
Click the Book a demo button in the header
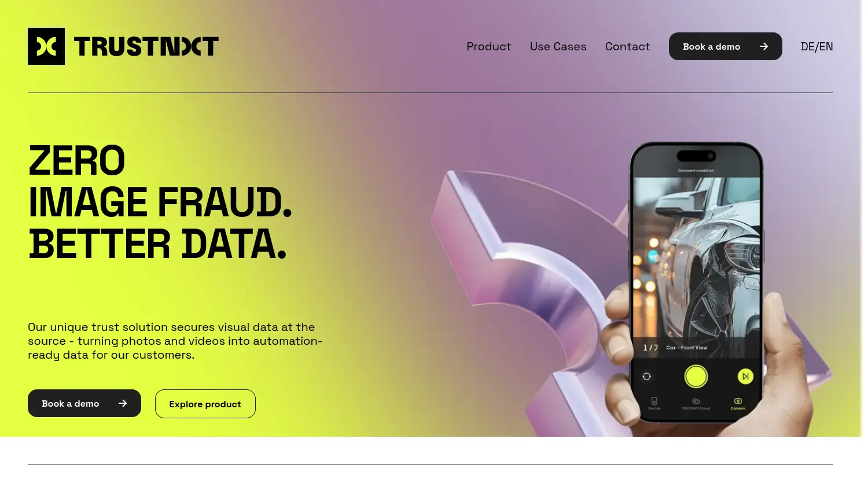[x=725, y=46]
